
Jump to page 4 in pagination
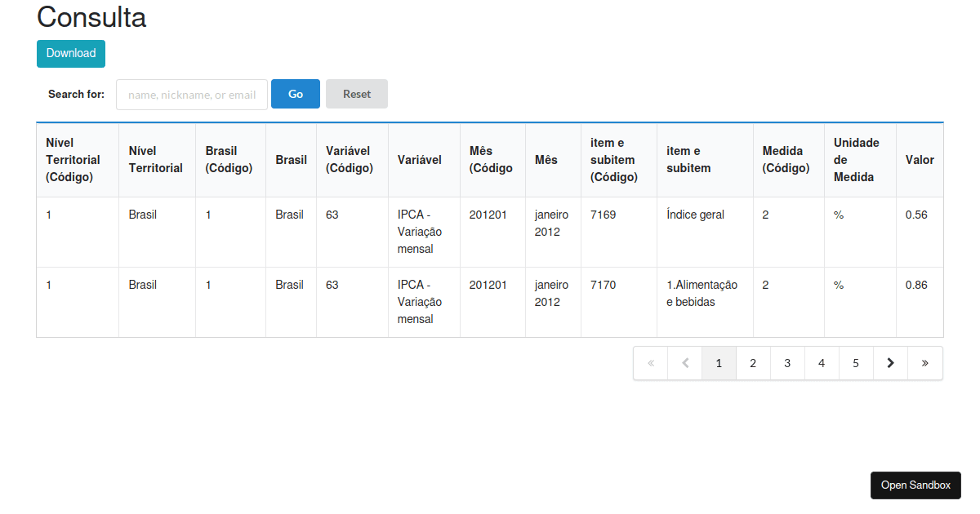click(822, 362)
